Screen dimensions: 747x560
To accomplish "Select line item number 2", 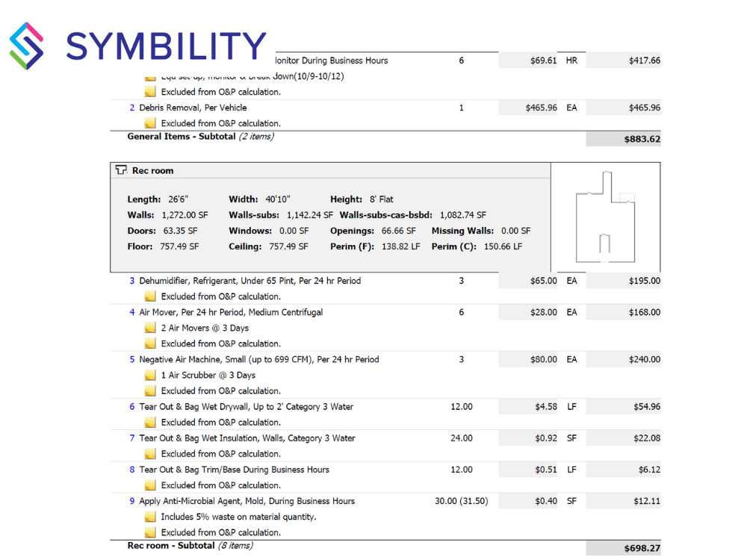I will (x=132, y=108).
